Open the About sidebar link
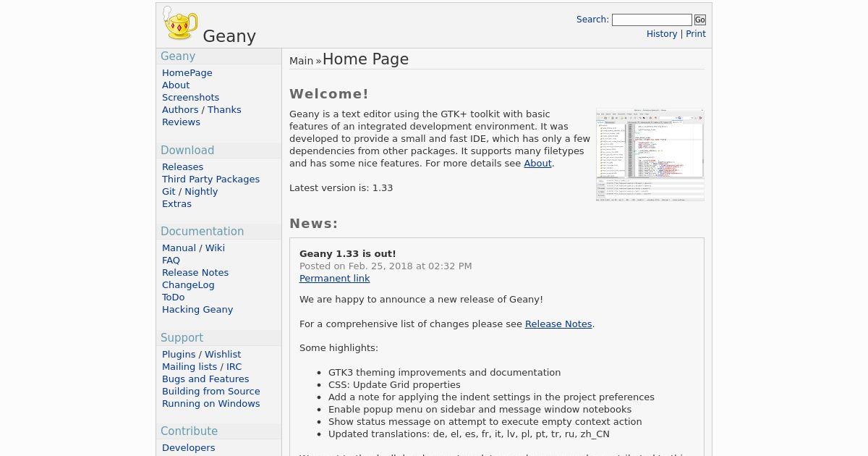 [x=176, y=85]
